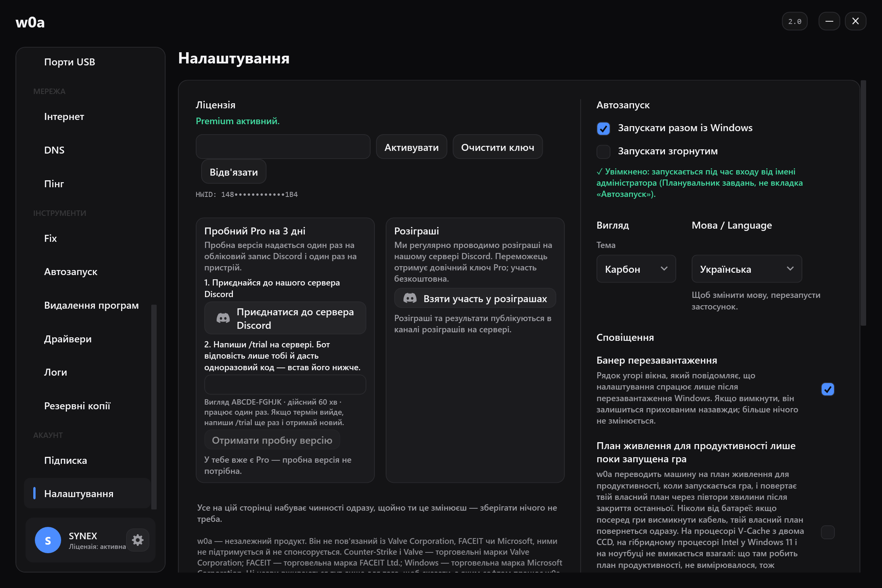Viewport: 882px width, 588px height.
Task: Click the 'Відв'язати' button
Action: (x=234, y=172)
